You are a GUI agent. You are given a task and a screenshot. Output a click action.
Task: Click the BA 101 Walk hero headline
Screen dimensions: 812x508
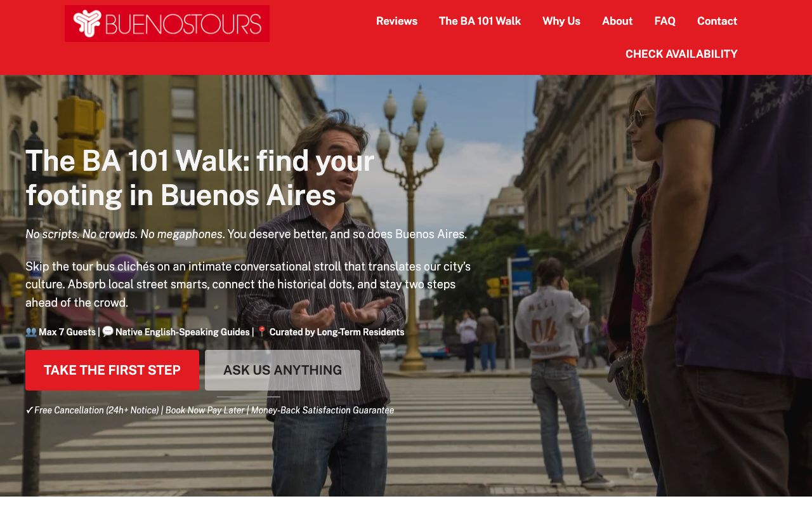tap(200, 178)
